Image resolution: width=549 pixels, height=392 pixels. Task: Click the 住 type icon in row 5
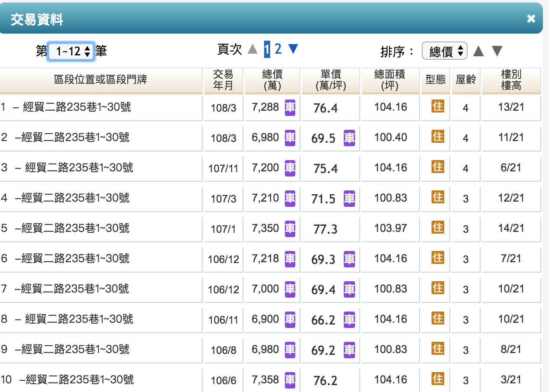438,227
